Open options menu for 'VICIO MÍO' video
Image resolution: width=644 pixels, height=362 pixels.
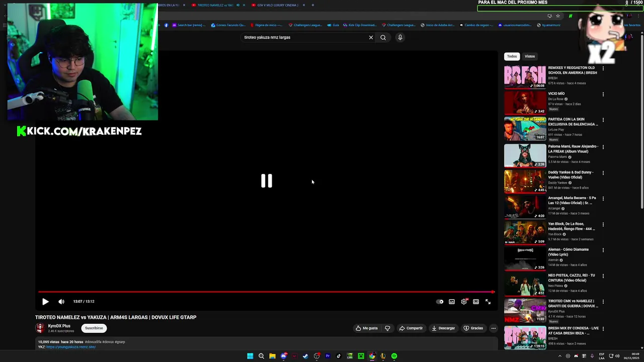coord(603,95)
